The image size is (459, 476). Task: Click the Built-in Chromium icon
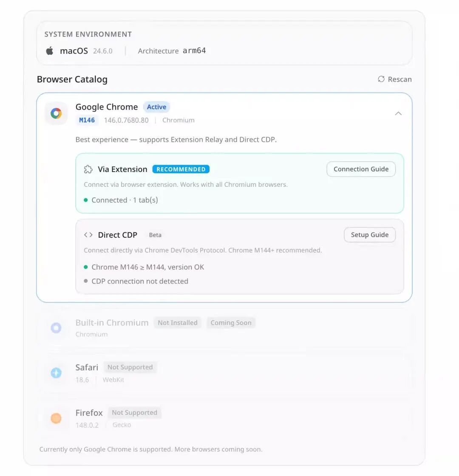(56, 328)
